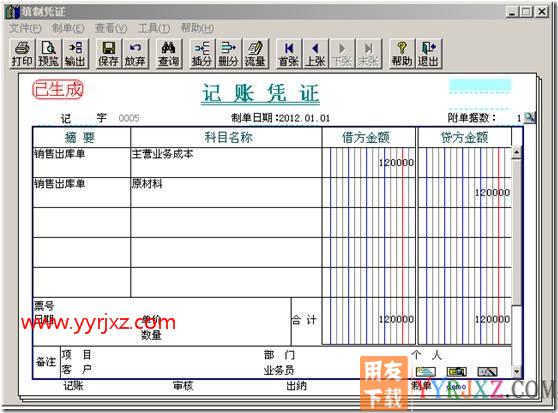This screenshot has height=413, width=558.
Task: Click the voucher number field 0005
Action: 129,118
